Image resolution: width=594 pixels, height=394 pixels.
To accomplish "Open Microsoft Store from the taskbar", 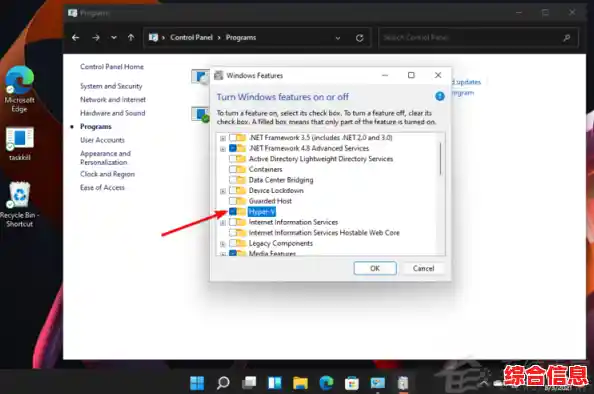I will 352,383.
